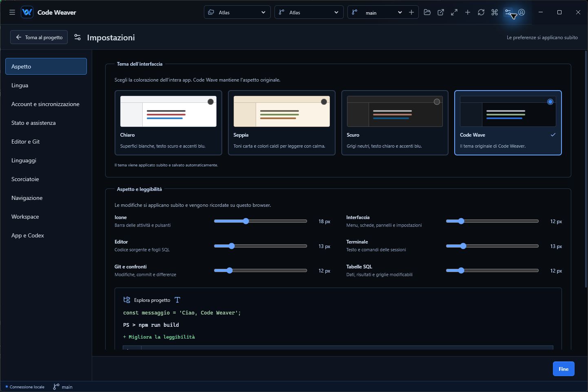
Task: Click the plus icon next to main branch
Action: pyautogui.click(x=411, y=12)
